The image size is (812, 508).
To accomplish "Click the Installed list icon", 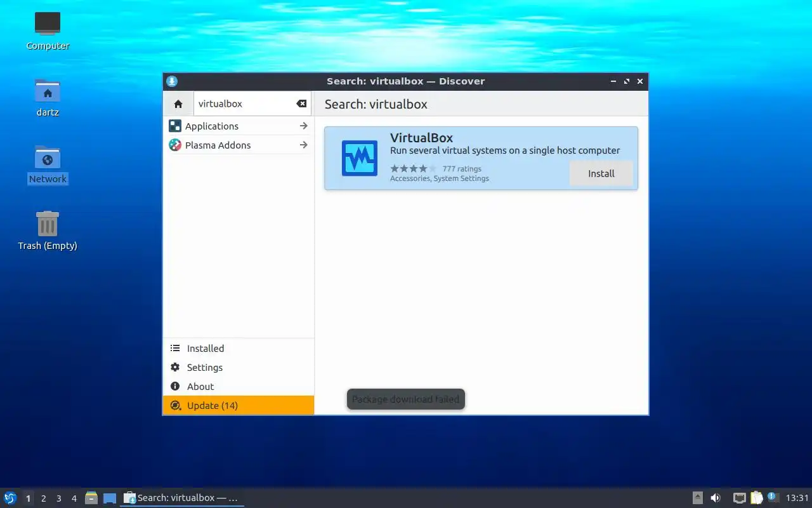I will (x=175, y=349).
